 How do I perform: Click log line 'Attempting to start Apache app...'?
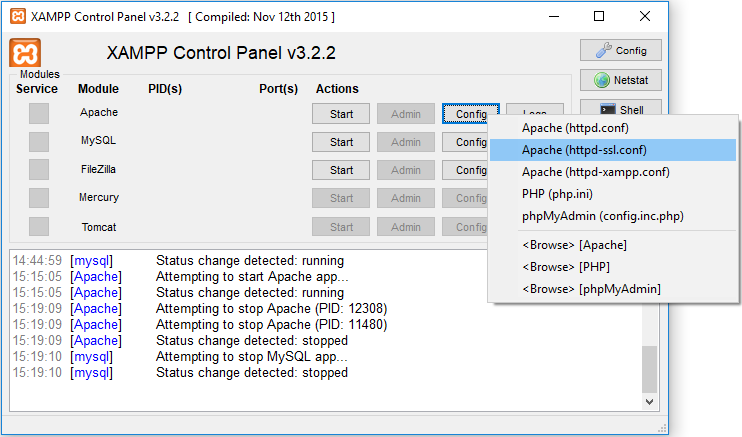coord(252,276)
